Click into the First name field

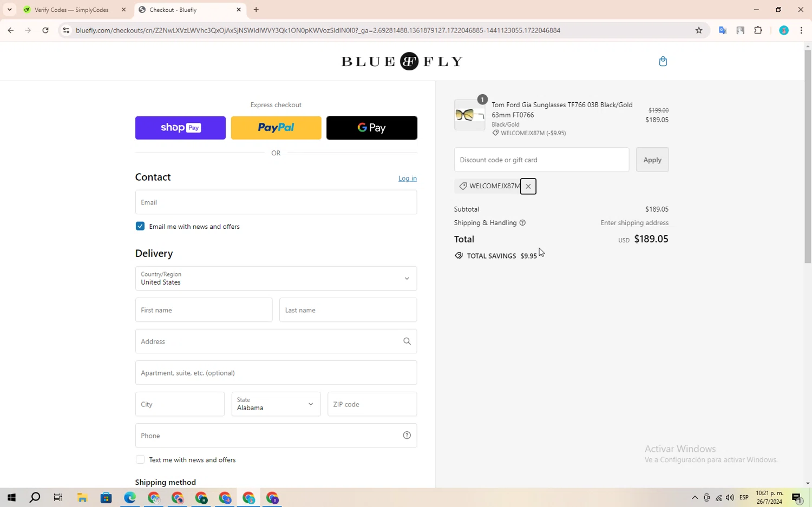204,310
